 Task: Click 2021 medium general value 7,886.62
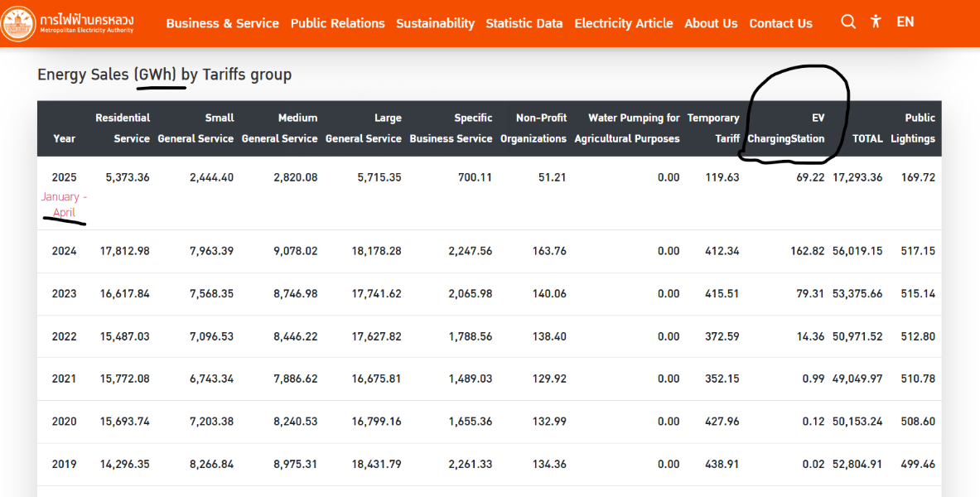[296, 379]
